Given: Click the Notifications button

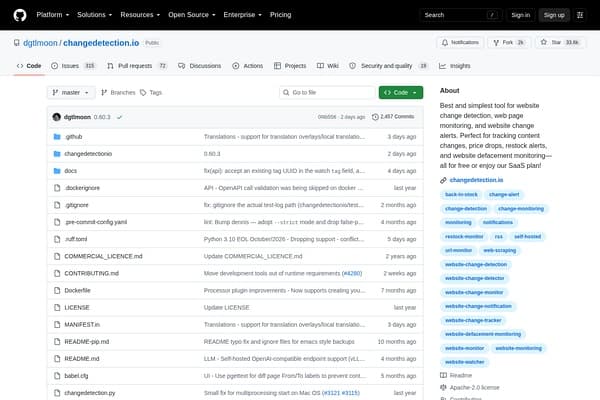Looking at the screenshot, I should [460, 42].
